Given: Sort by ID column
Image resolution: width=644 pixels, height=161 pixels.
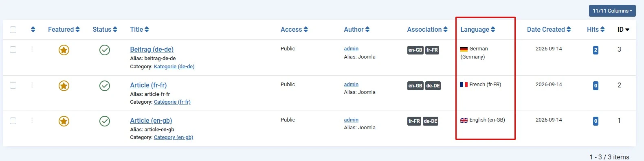Looking at the screenshot, I should point(623,29).
